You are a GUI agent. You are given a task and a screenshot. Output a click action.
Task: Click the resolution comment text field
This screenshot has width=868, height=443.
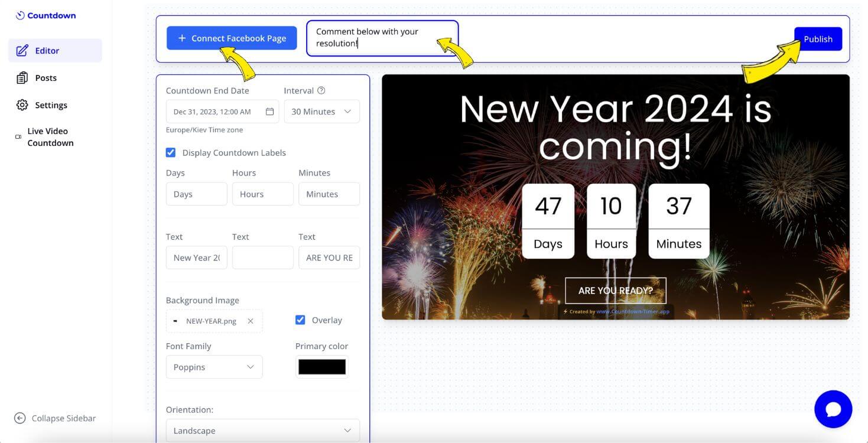click(382, 37)
